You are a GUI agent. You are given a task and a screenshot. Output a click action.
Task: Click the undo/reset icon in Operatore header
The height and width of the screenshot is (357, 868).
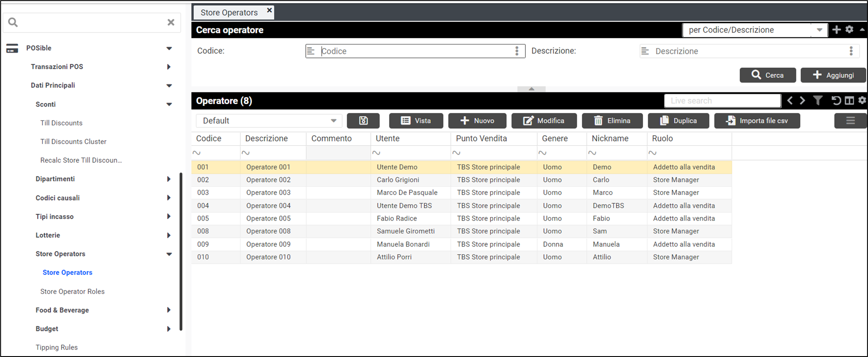pyautogui.click(x=836, y=100)
